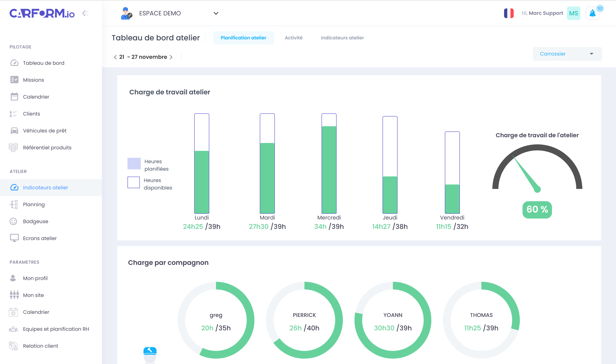Toggle the Heures planifiées legend swatch
This screenshot has height=364, width=616.
[x=134, y=164]
